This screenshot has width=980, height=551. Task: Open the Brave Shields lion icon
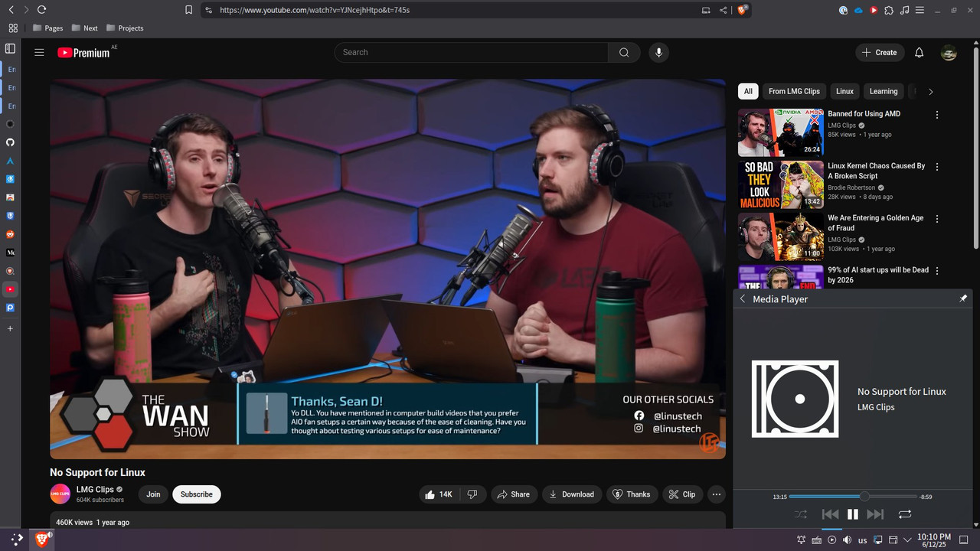[x=743, y=10]
